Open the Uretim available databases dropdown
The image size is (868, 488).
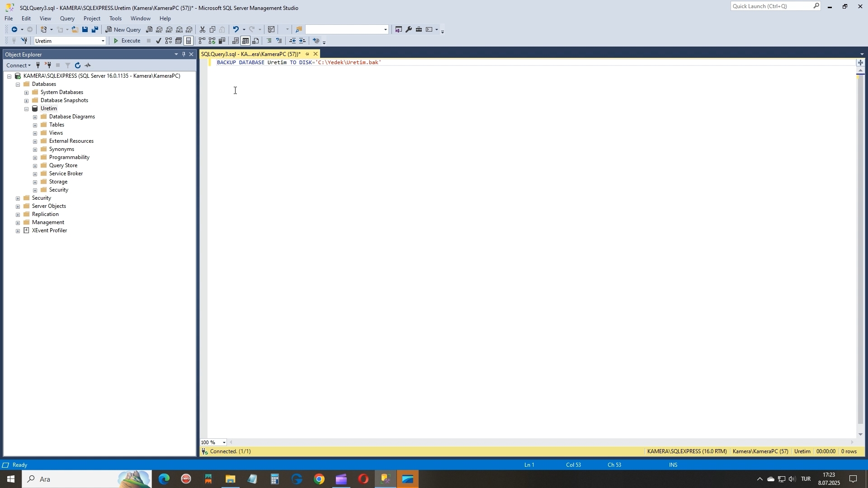pos(103,41)
